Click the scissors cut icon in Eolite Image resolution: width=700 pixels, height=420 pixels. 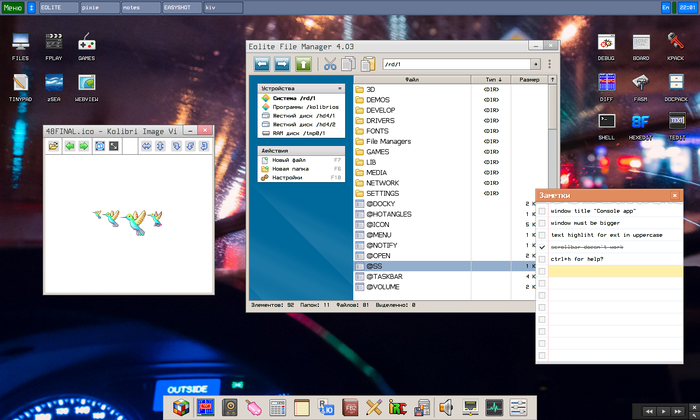[x=330, y=64]
